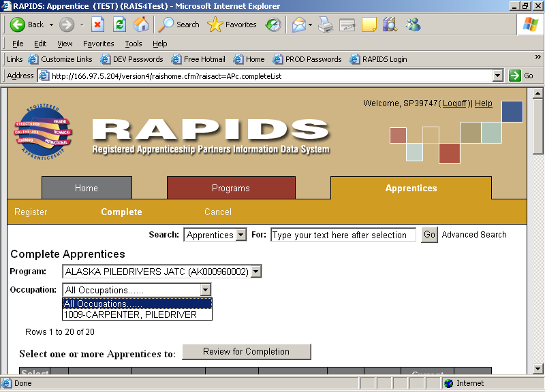
Task: Open the Home links-bar bookmark
Action: pos(249,59)
